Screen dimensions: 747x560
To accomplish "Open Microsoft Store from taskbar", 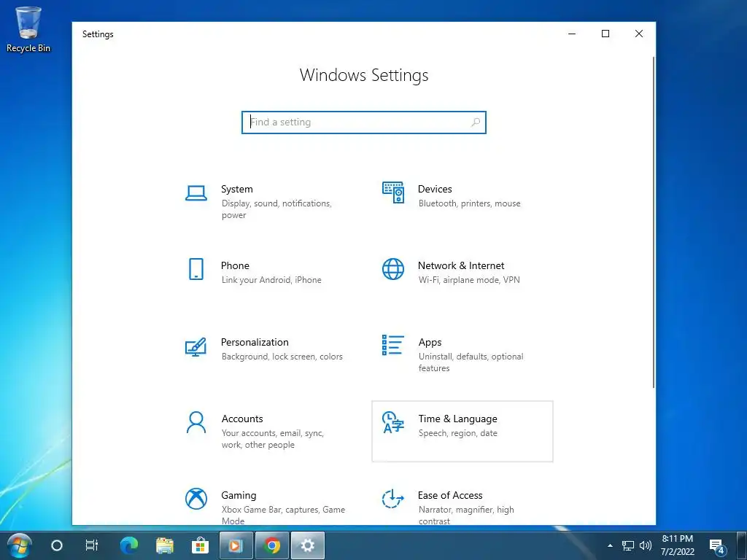I will [200, 545].
